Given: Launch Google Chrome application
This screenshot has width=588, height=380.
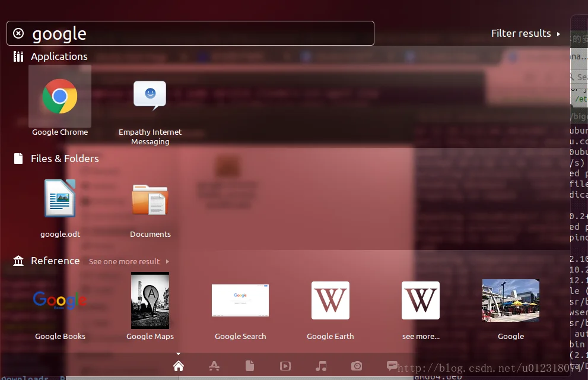Looking at the screenshot, I should [x=60, y=96].
